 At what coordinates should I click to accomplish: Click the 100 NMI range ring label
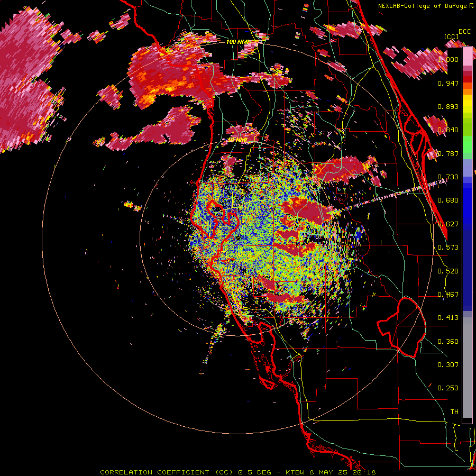237,42
